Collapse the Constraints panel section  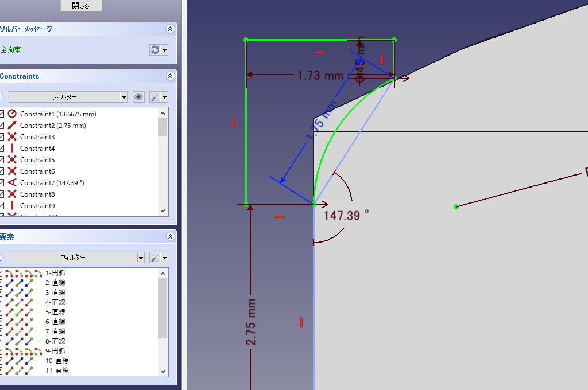170,76
